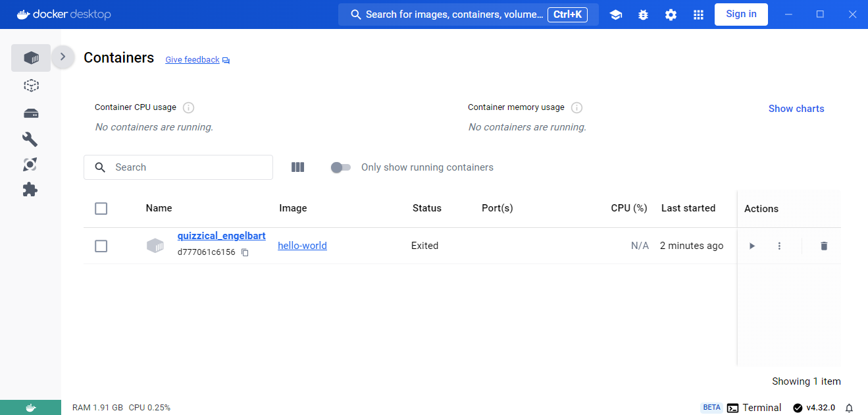Delete the quizzical_engelbart container
The height and width of the screenshot is (415, 868).
pyautogui.click(x=824, y=246)
